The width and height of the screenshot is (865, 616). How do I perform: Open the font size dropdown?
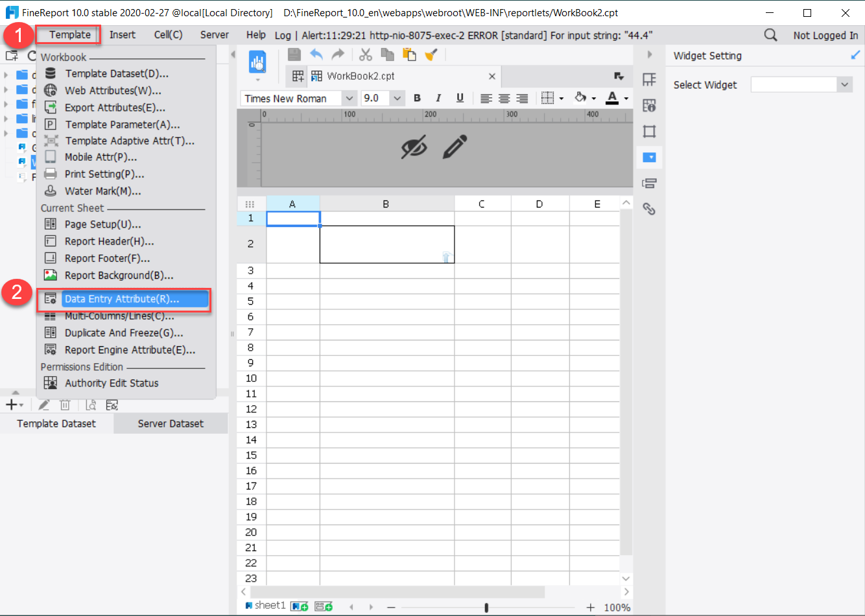397,98
